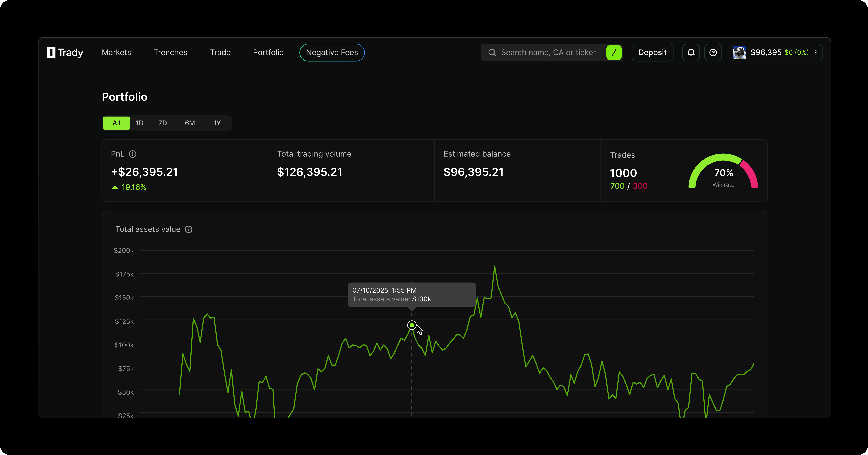The height and width of the screenshot is (455, 868).
Task: Click the PnL info icon
Action: point(133,154)
